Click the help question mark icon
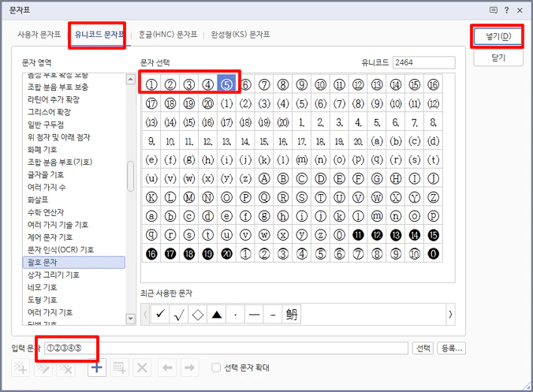 pyautogui.click(x=506, y=10)
